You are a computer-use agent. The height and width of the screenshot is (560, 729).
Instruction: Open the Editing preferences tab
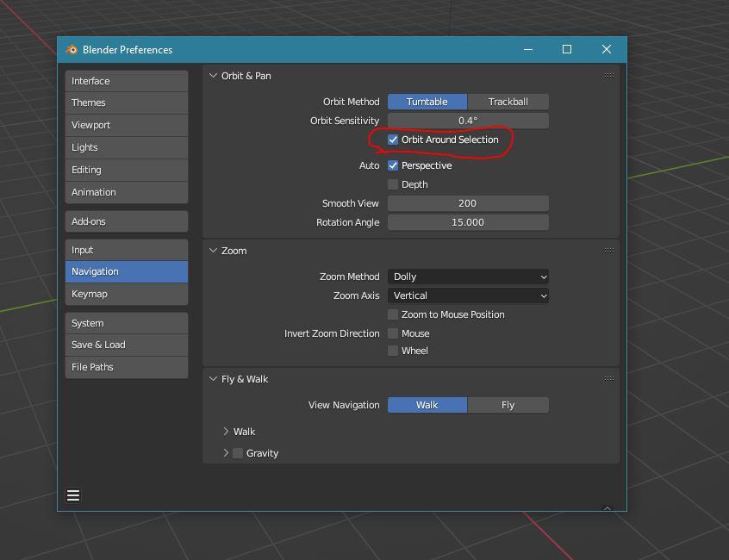(127, 170)
